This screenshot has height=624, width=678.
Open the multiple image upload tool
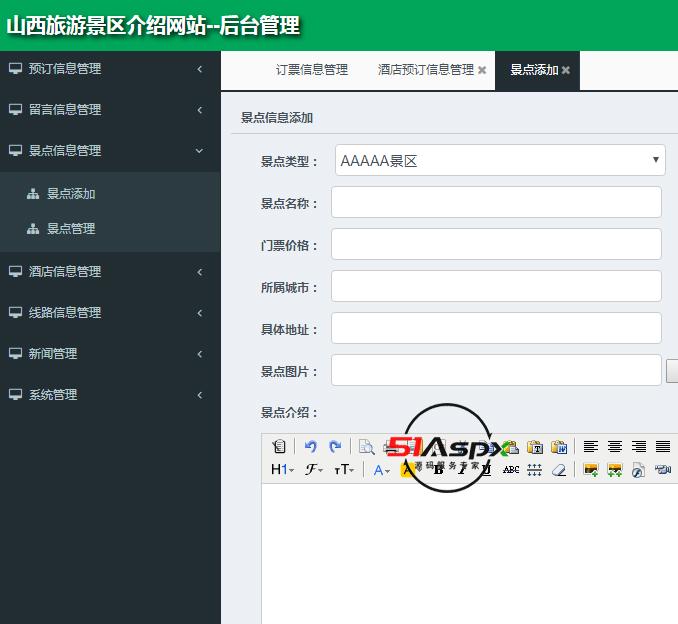click(614, 470)
